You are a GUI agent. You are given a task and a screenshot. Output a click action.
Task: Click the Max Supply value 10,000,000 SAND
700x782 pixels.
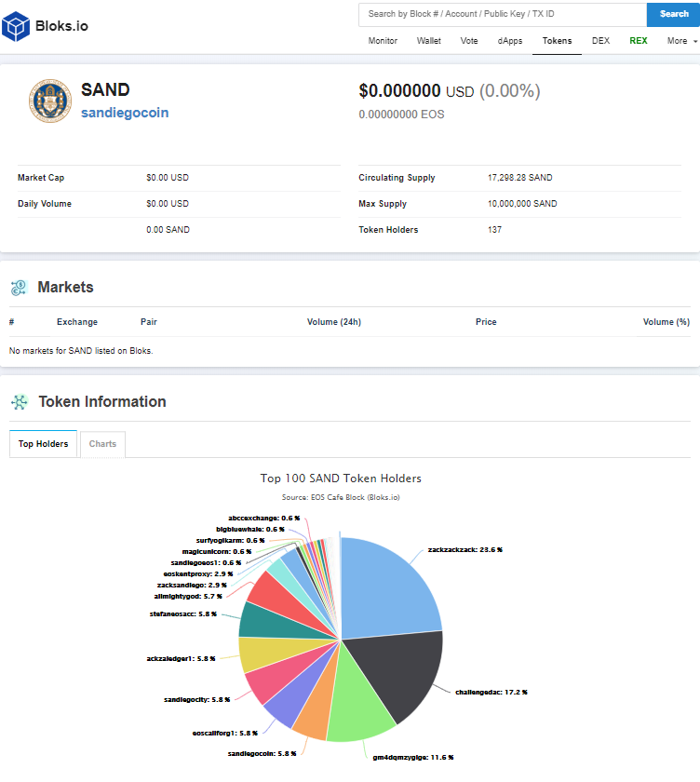522,204
